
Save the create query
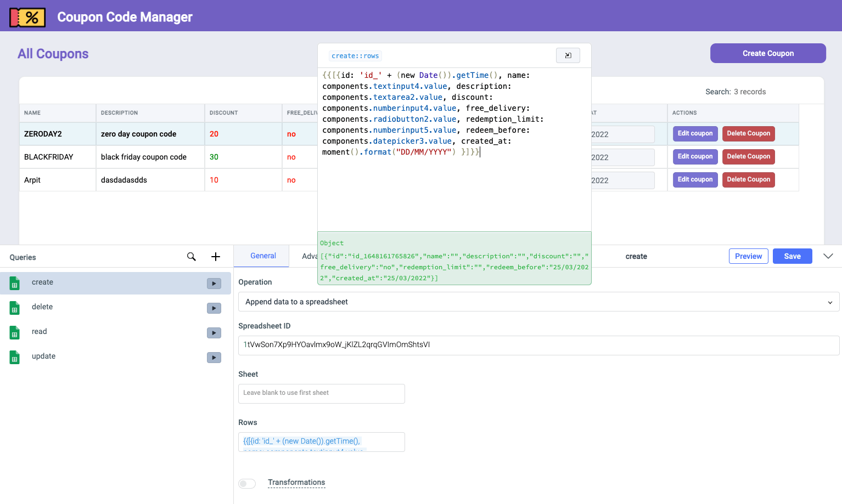[792, 256]
